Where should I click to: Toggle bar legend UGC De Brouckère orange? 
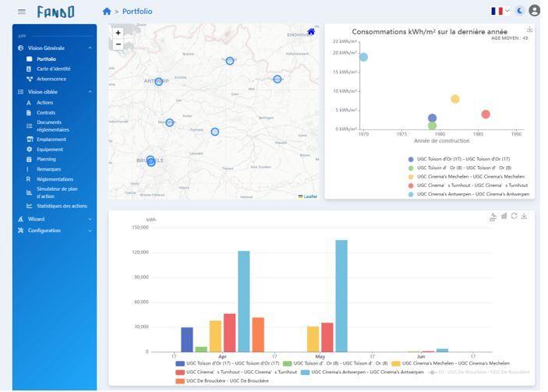pyautogui.click(x=222, y=381)
